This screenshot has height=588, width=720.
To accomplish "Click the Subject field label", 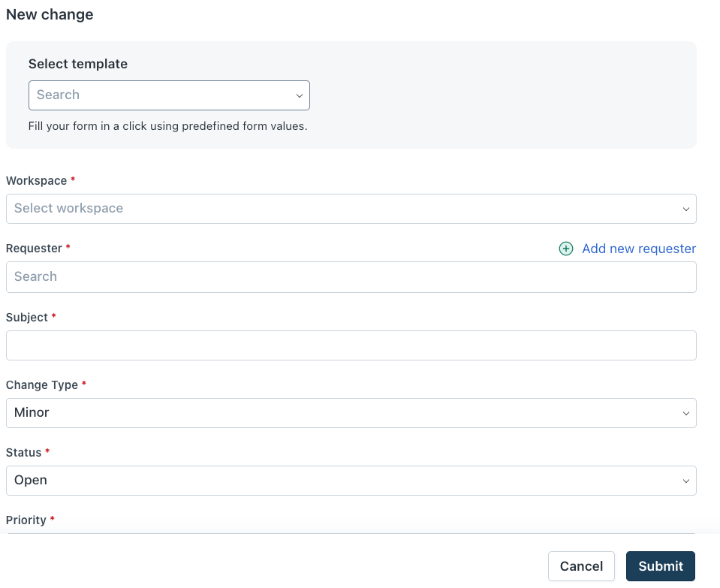I will (x=26, y=318).
